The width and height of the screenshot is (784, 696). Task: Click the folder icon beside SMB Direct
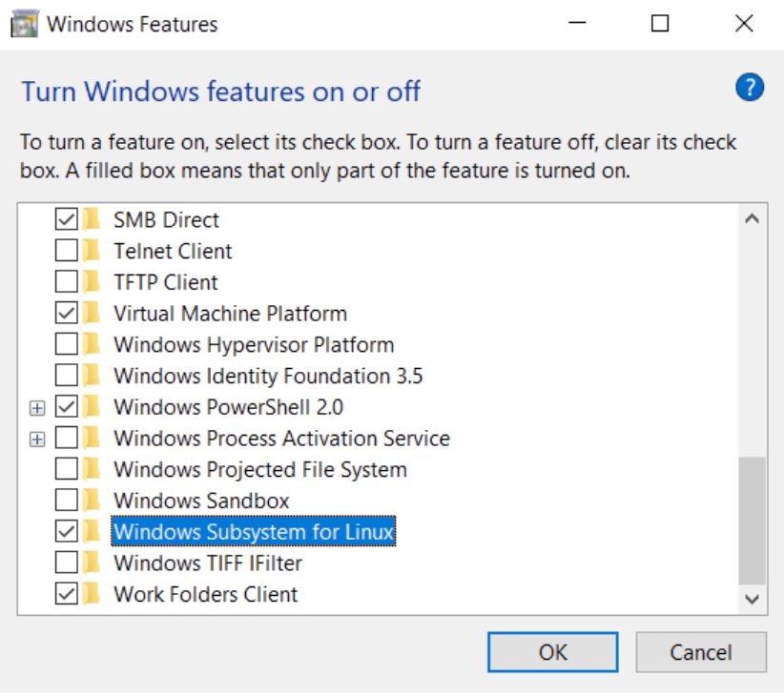click(x=92, y=220)
